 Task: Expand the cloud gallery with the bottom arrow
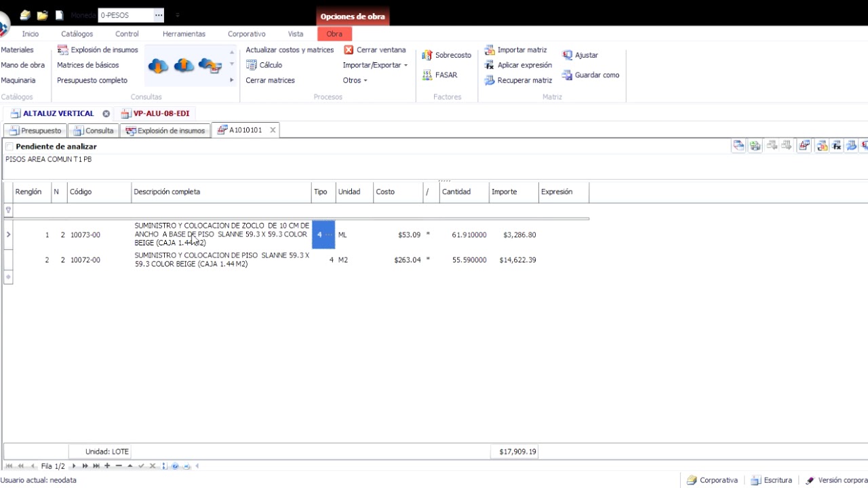tap(231, 80)
